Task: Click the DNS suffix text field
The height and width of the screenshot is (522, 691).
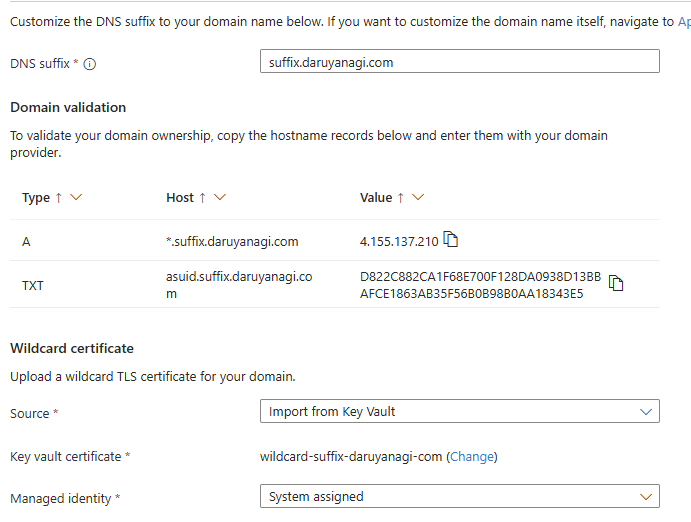Action: (460, 62)
